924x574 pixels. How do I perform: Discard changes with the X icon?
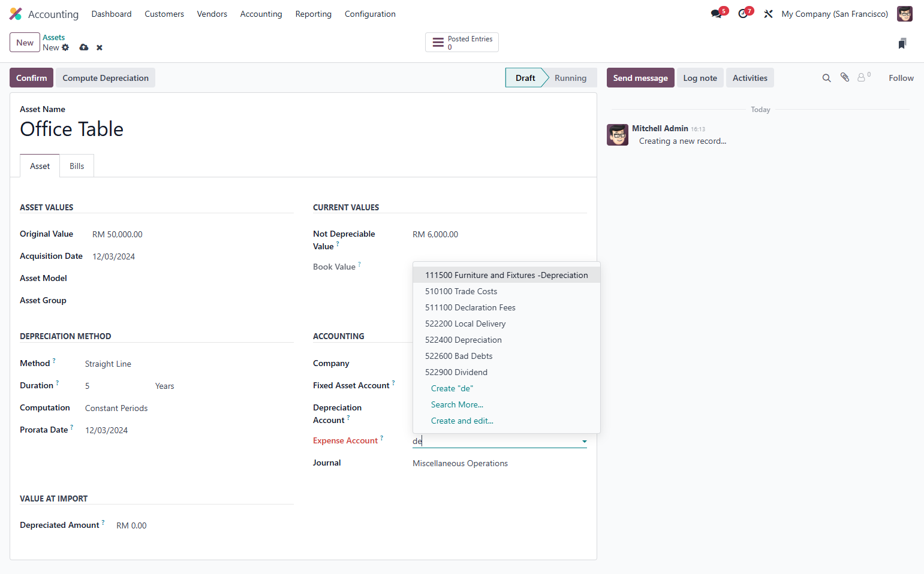[100, 47]
